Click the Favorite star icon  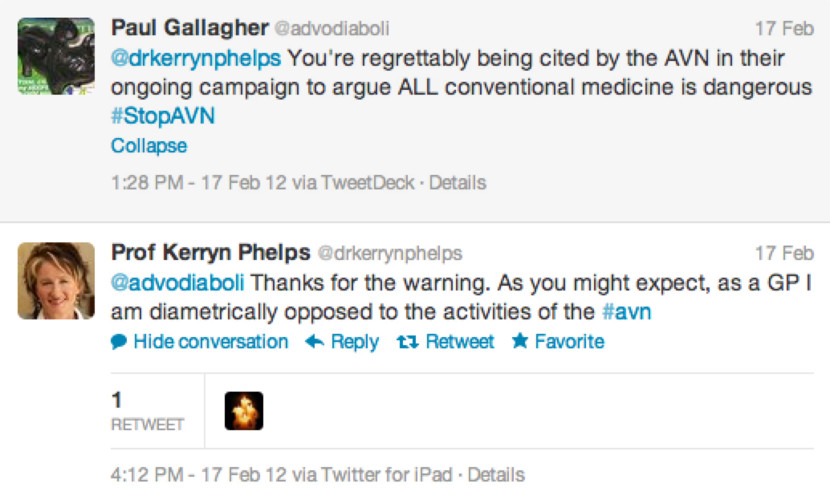(519, 342)
